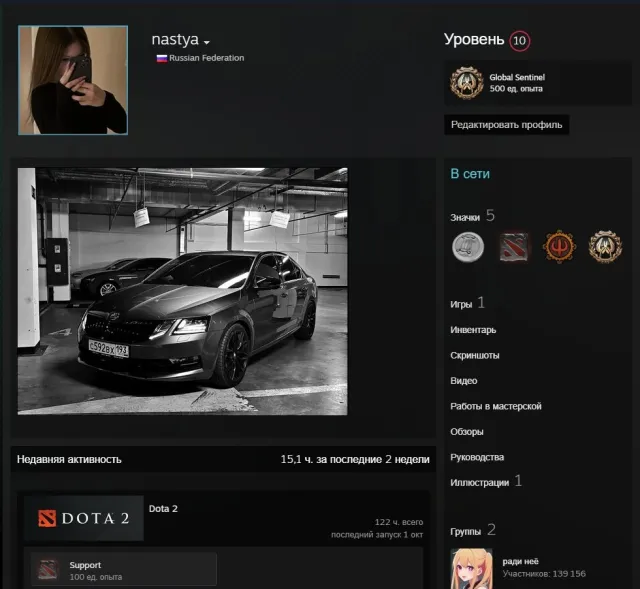Open the level 10 badge circle
Image resolution: width=640 pixels, height=589 pixels.
[x=519, y=40]
